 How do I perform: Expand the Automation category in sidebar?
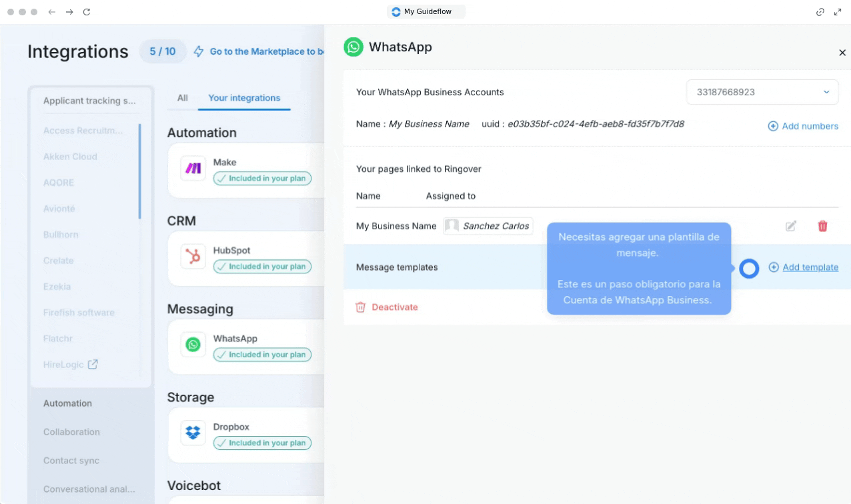(x=68, y=403)
